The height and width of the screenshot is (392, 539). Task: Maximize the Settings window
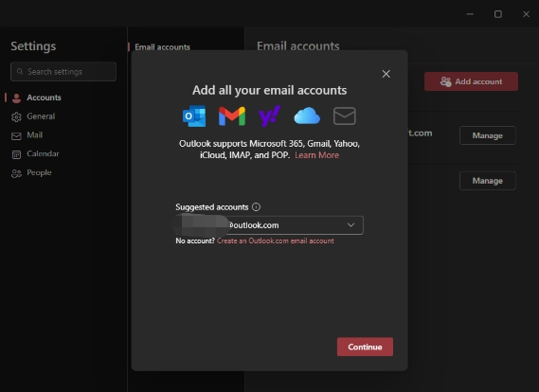[x=498, y=14]
